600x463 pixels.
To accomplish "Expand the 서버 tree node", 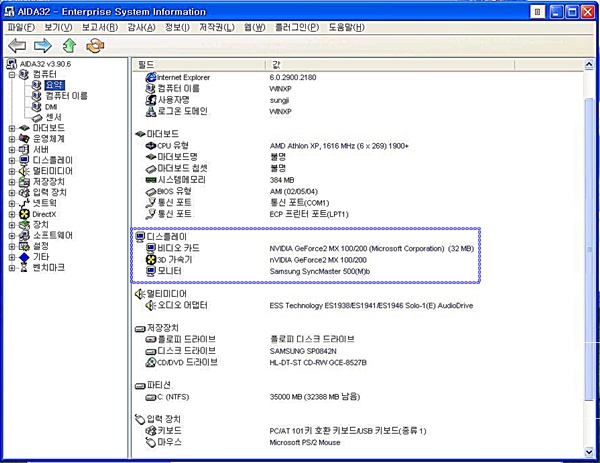I will 12,150.
